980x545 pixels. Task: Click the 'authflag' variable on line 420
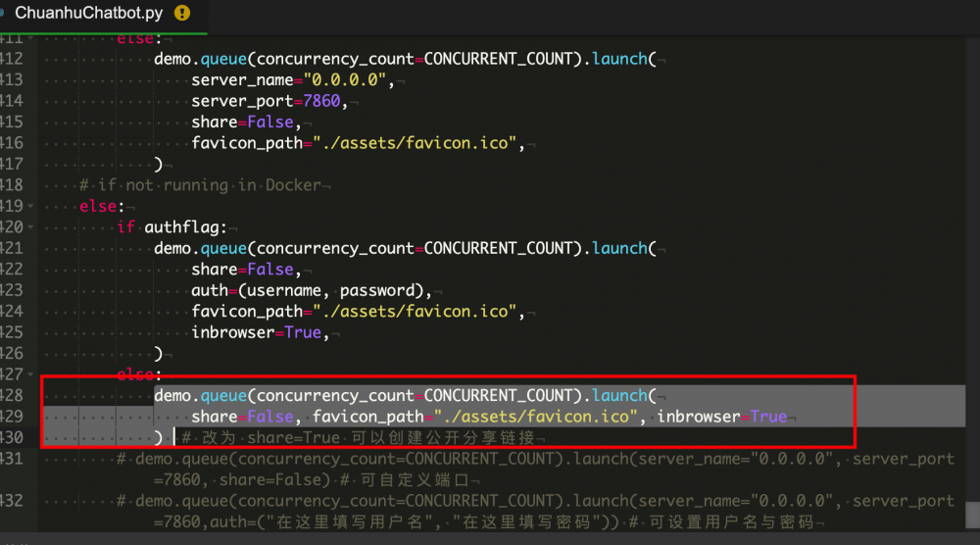coord(184,227)
